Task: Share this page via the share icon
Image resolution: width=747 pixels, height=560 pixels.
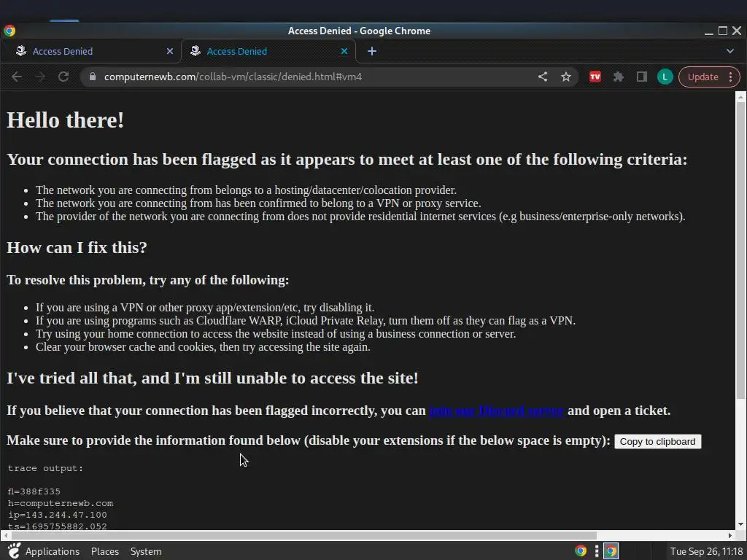Action: tap(543, 77)
